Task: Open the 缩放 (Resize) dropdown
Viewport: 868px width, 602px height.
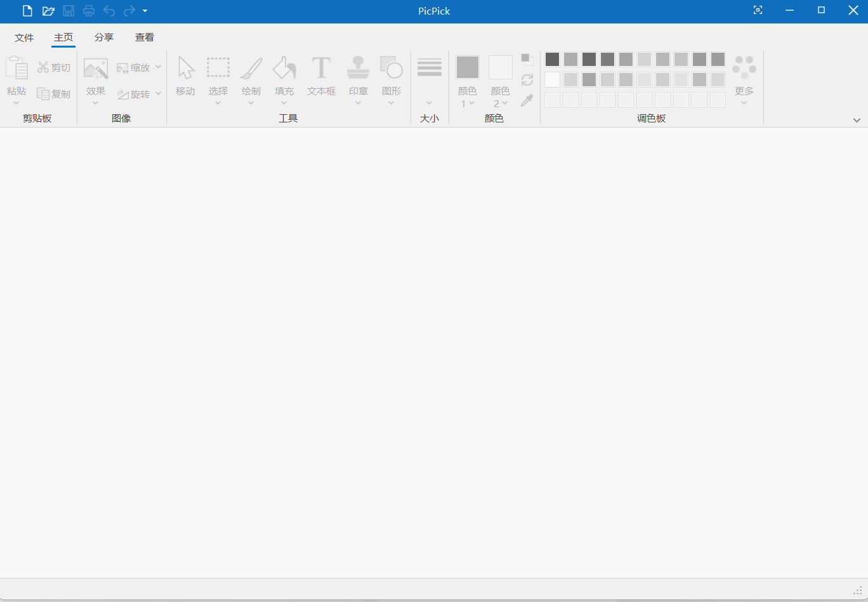Action: tap(158, 67)
